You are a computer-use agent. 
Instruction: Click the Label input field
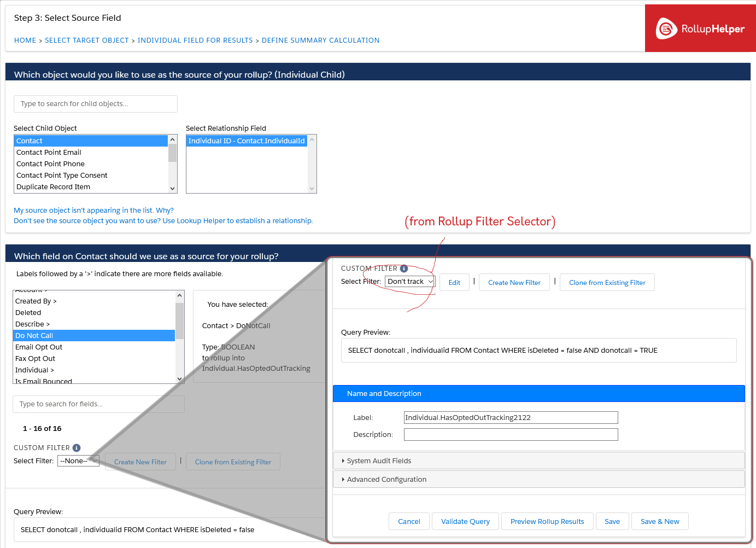pyautogui.click(x=511, y=418)
